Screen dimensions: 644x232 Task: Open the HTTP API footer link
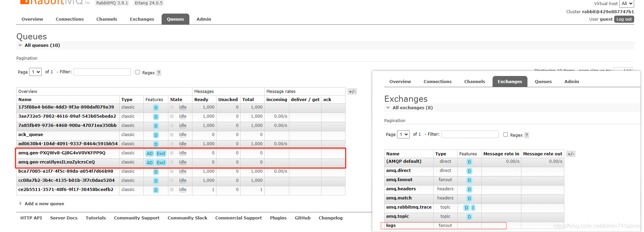pyautogui.click(x=31, y=218)
